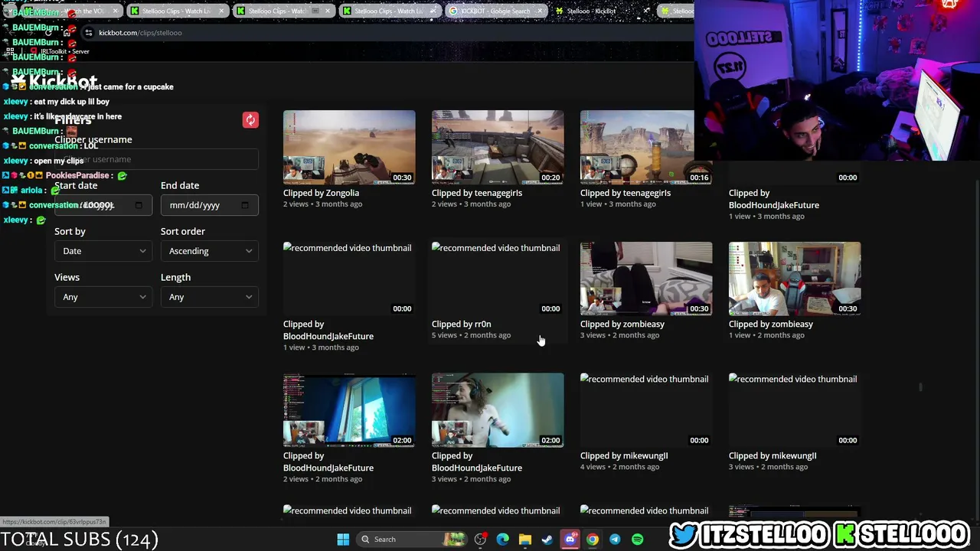Close the KICKBOT - Google Search tab
The width and height of the screenshot is (980, 551).
coord(541,11)
